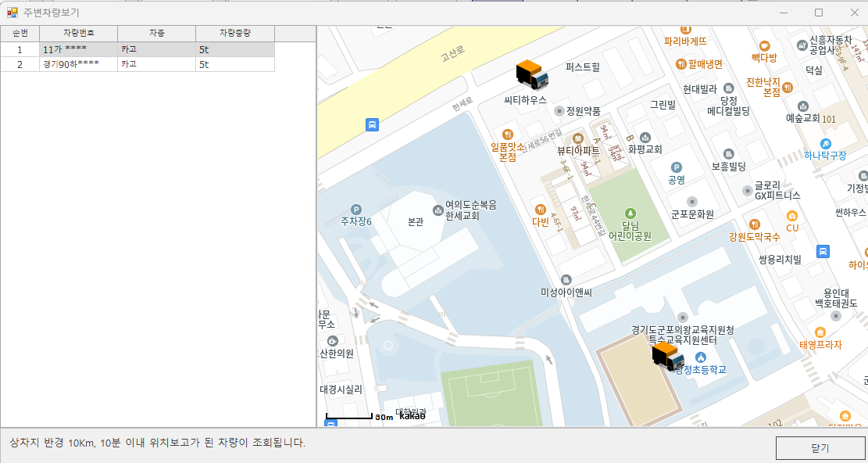Image resolution: width=868 pixels, height=463 pixels.
Task: Click the kakao logo link on map
Action: (412, 416)
